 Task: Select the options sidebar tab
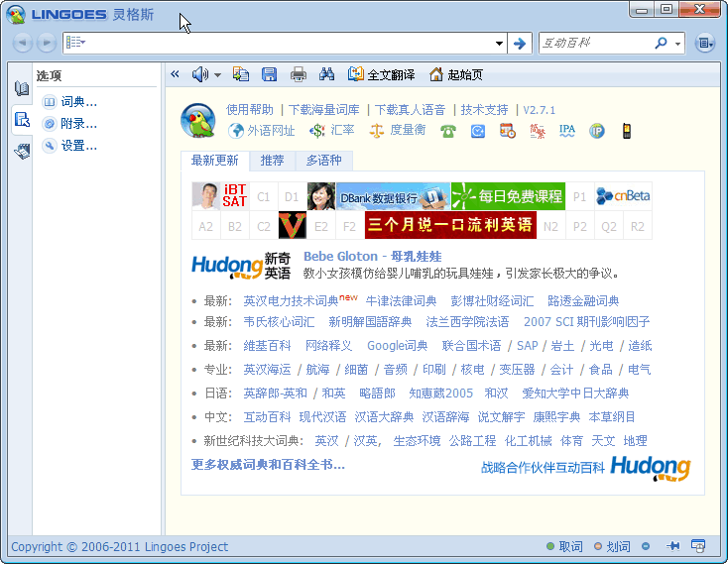[x=22, y=120]
